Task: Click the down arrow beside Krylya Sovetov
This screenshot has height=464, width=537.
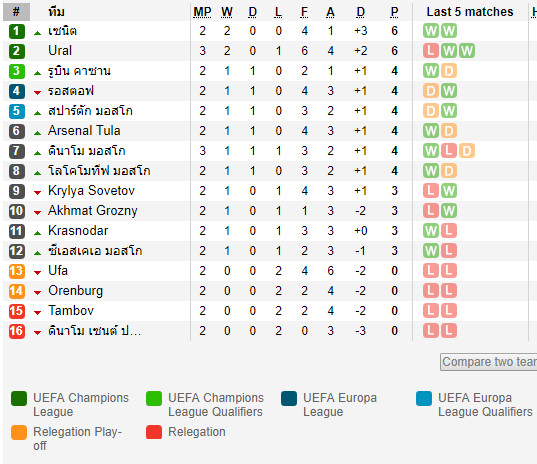Action: coord(38,193)
